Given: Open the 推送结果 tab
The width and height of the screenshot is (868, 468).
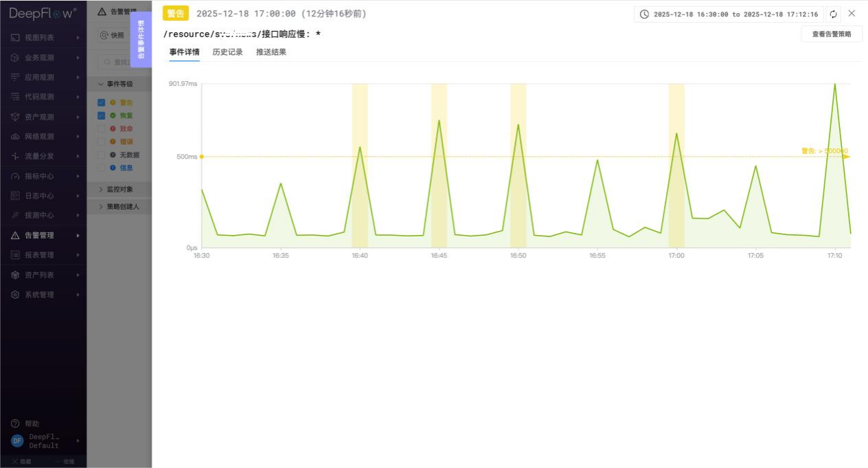Looking at the screenshot, I should click(271, 52).
